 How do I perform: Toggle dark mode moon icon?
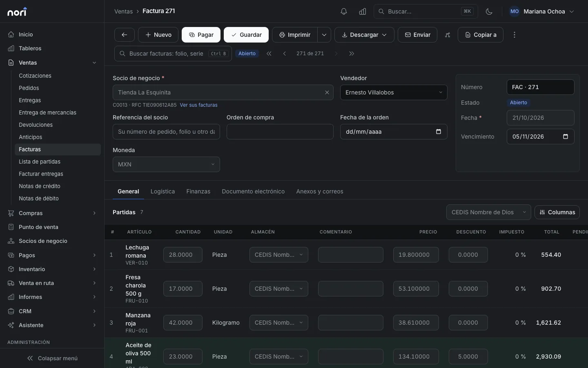[489, 11]
